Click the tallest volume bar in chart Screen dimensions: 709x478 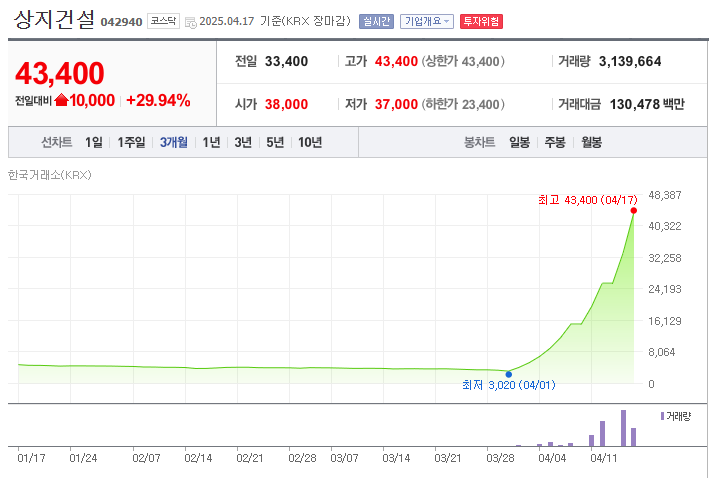623,428
